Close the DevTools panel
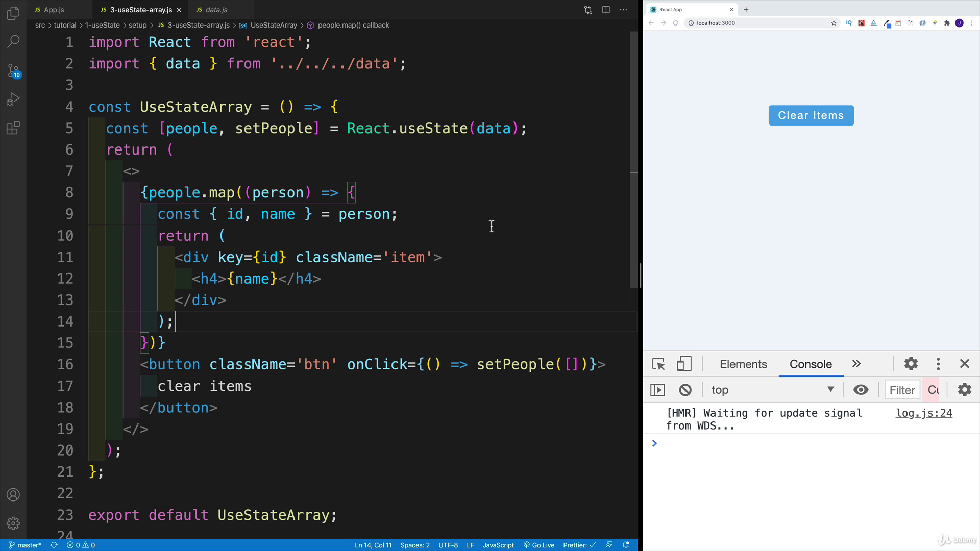 coord(964,364)
